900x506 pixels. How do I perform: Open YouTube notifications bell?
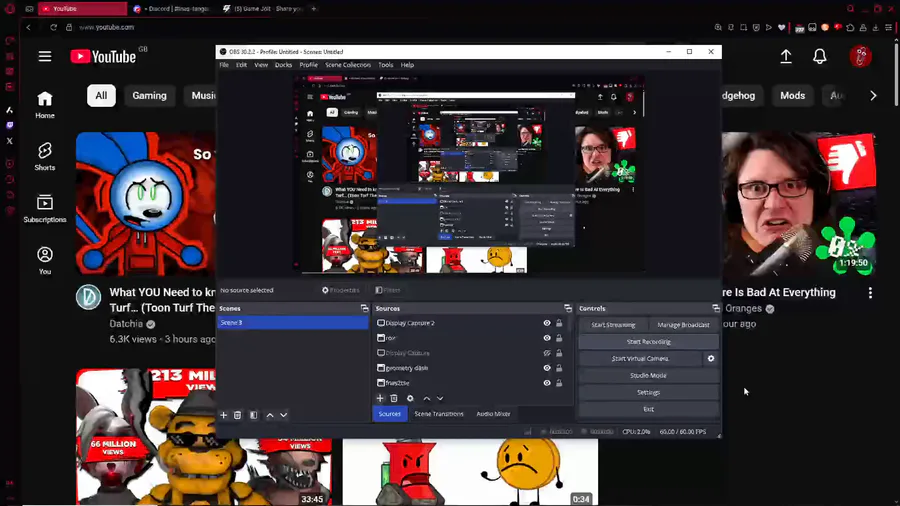point(820,56)
